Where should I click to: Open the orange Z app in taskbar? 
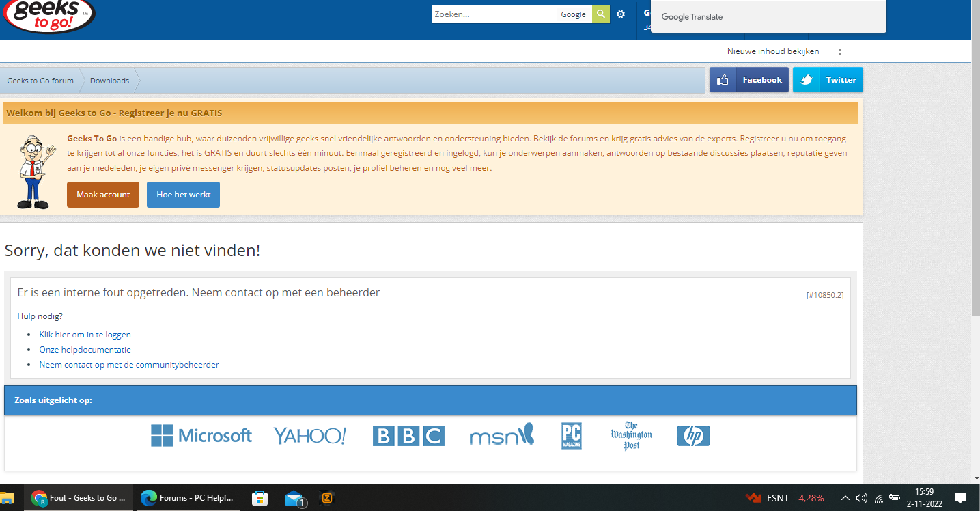327,498
